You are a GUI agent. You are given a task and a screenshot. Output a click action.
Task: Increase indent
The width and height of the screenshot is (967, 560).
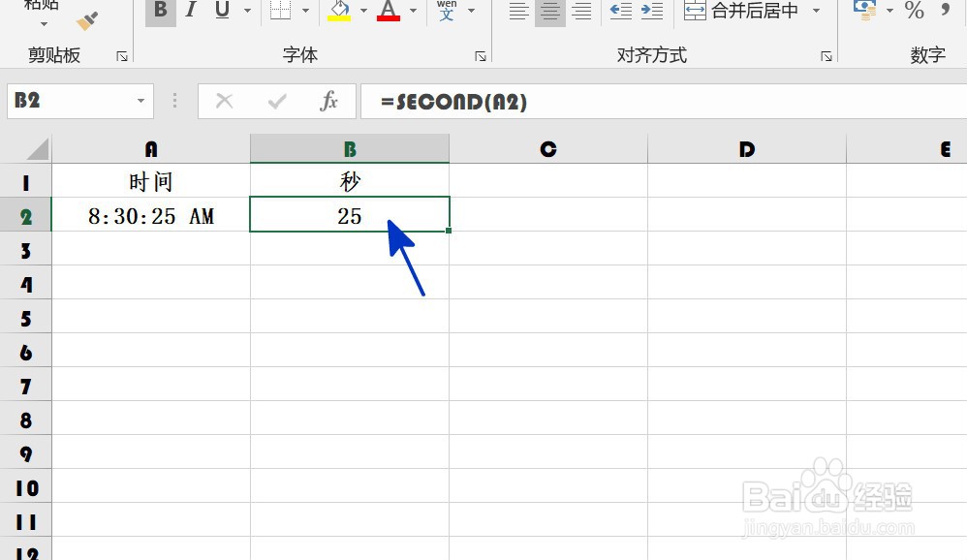tap(652, 11)
